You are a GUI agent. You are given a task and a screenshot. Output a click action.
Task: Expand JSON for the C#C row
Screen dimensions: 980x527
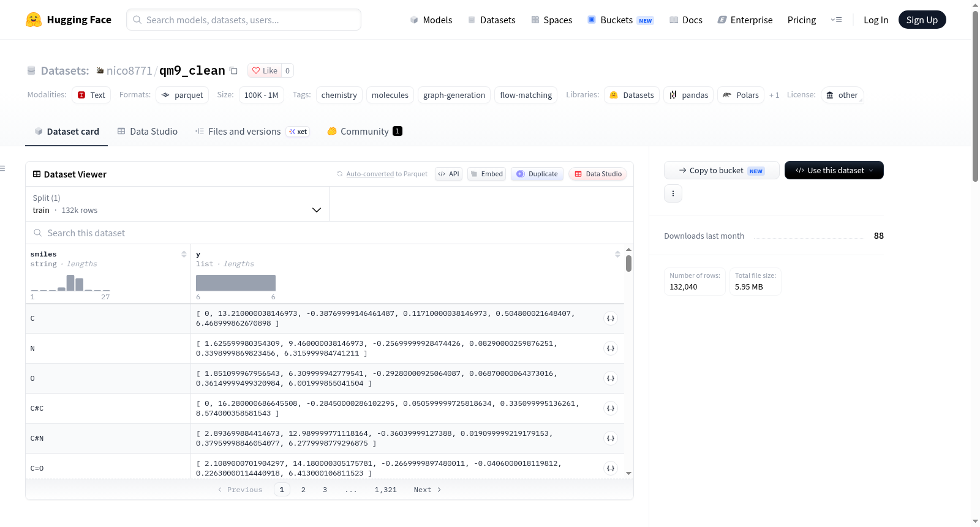(x=611, y=408)
